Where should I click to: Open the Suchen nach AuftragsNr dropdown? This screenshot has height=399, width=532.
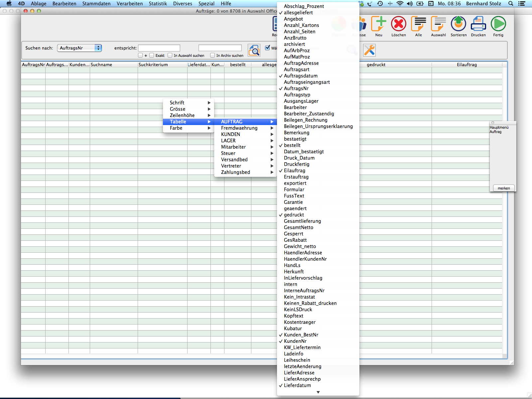point(79,48)
